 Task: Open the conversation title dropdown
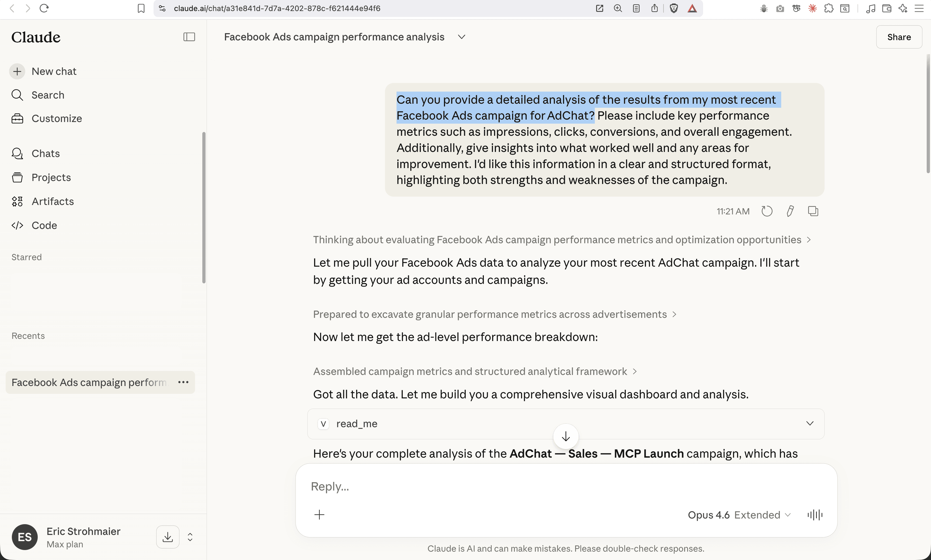462,37
